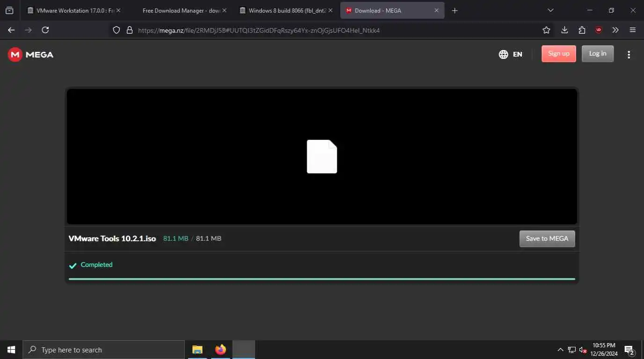This screenshot has width=644, height=359.
Task: Click the EN language label
Action: (x=518, y=54)
